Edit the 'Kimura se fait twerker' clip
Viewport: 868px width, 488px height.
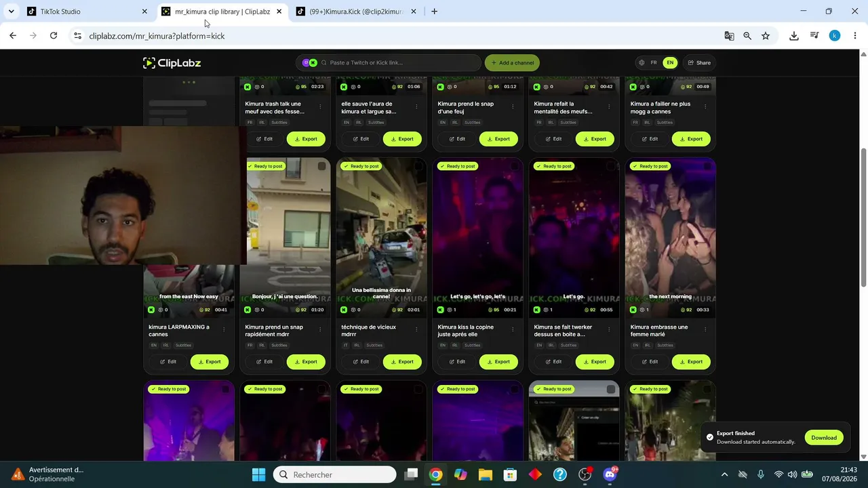tap(553, 362)
